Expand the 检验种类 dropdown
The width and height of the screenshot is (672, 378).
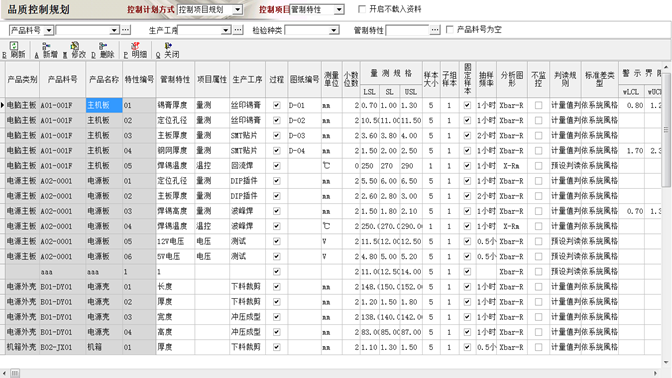coord(333,30)
